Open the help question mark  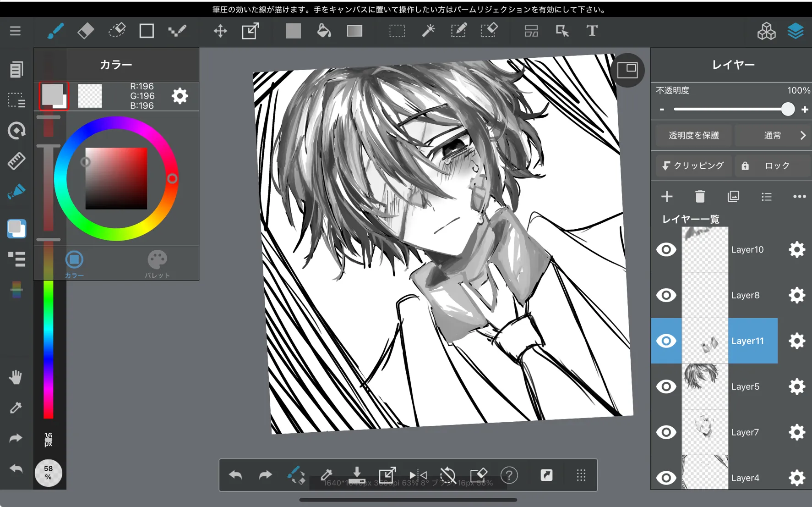[509, 475]
